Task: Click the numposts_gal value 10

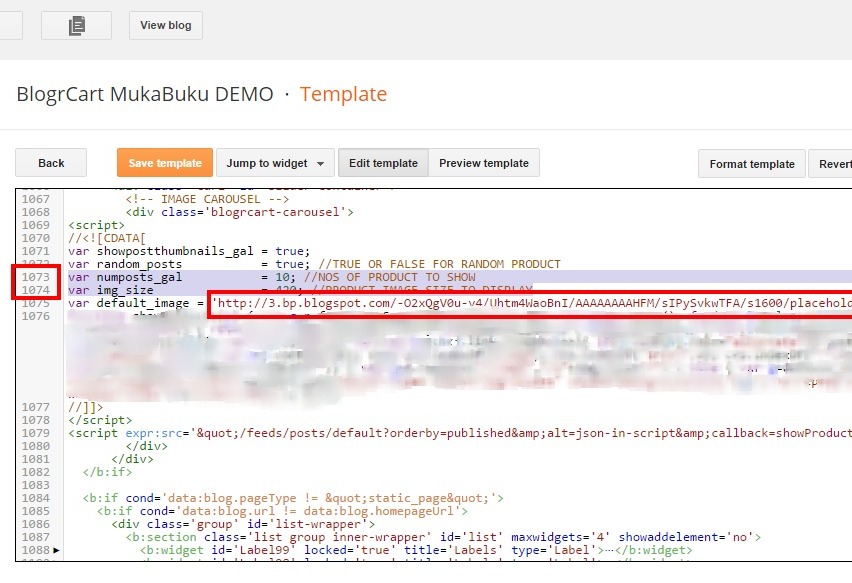Action: [x=283, y=278]
